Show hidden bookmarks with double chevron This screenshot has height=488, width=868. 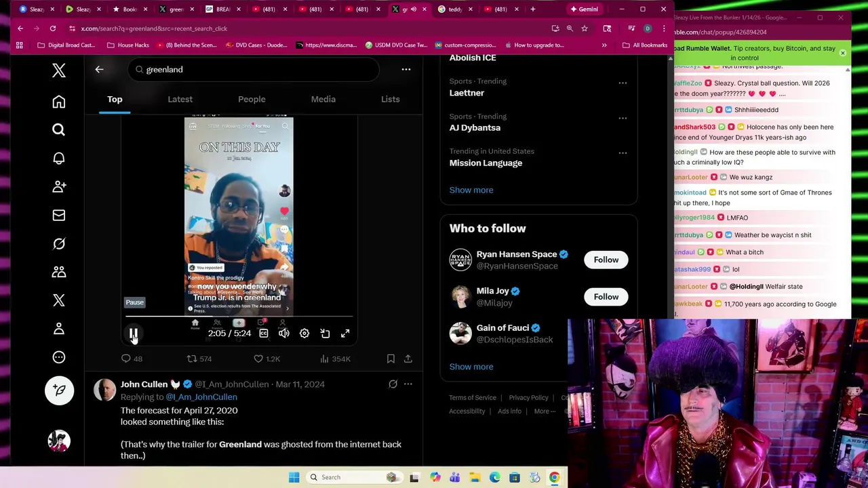(604, 45)
